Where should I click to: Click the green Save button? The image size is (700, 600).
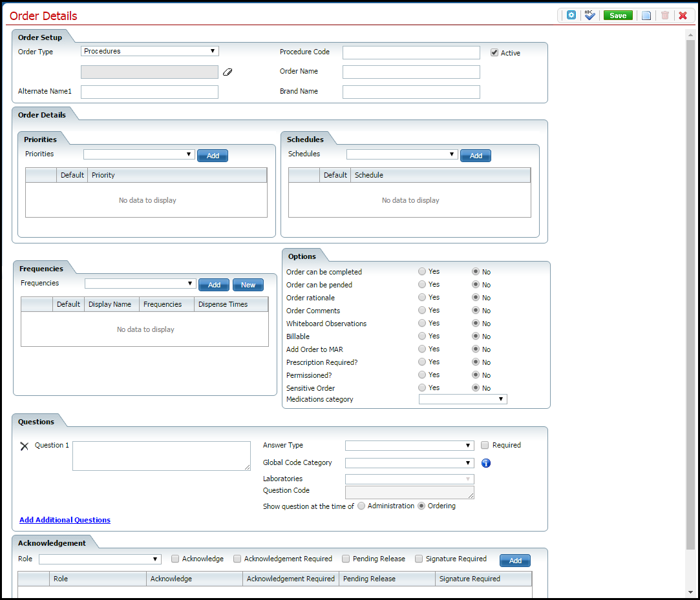pyautogui.click(x=618, y=16)
